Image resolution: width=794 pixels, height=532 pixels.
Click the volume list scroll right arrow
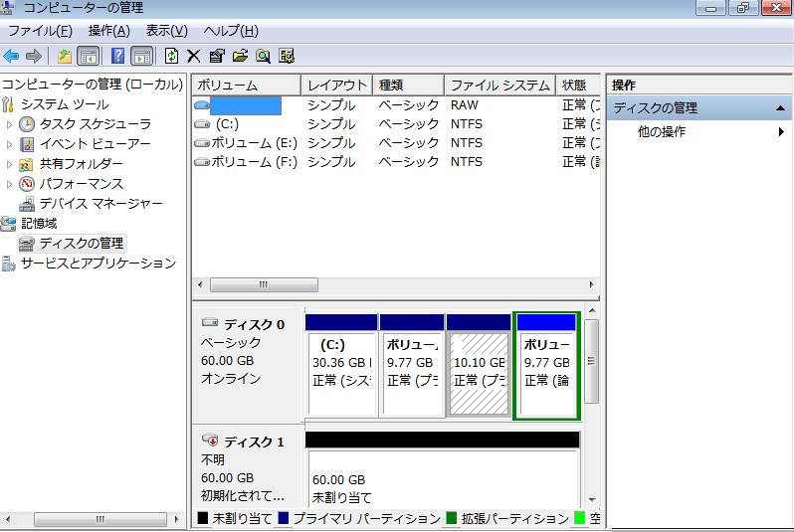pos(591,285)
